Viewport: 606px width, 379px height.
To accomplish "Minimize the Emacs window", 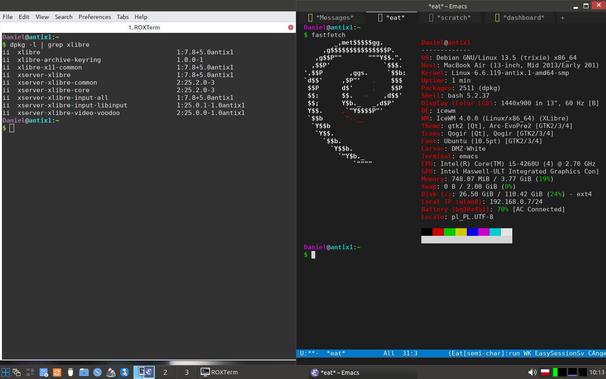I will pos(575,7).
